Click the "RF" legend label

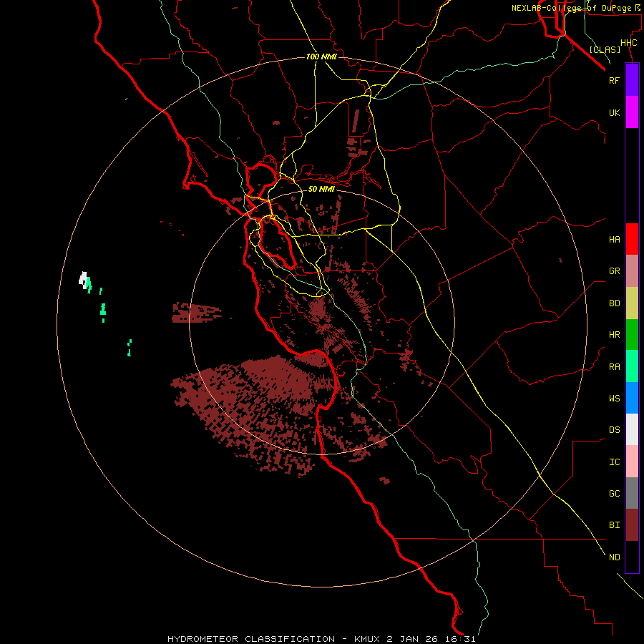pyautogui.click(x=614, y=80)
